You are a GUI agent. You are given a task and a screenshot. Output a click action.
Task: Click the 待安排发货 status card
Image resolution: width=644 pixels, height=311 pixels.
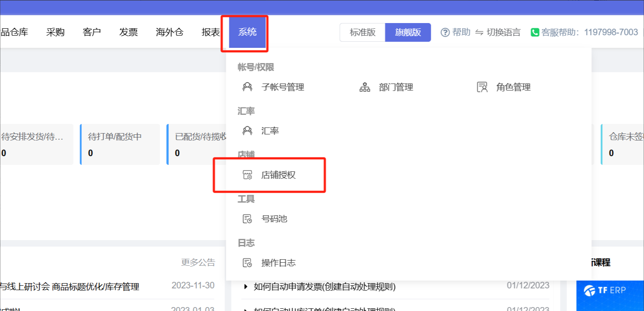coord(37,144)
